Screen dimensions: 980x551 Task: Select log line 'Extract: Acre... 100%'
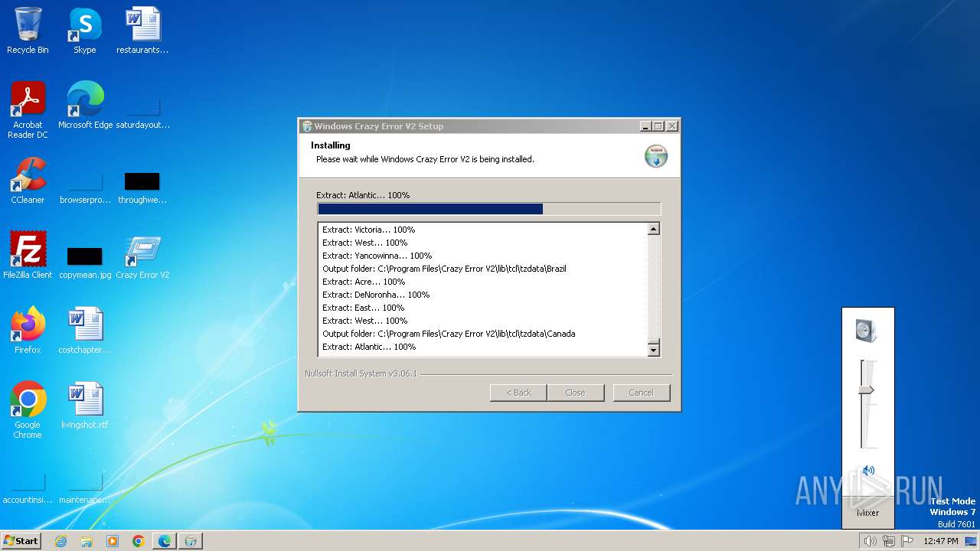(364, 282)
